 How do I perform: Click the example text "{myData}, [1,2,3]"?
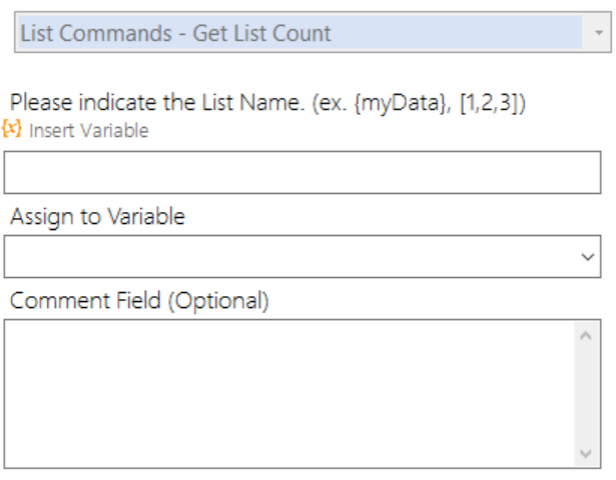click(460, 102)
